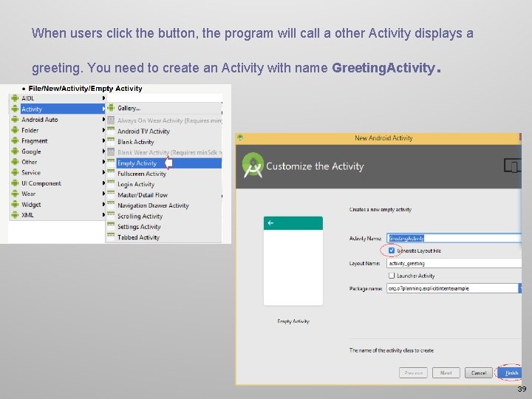
Task: Click the Android icon beside Fragment
Action: point(15,140)
